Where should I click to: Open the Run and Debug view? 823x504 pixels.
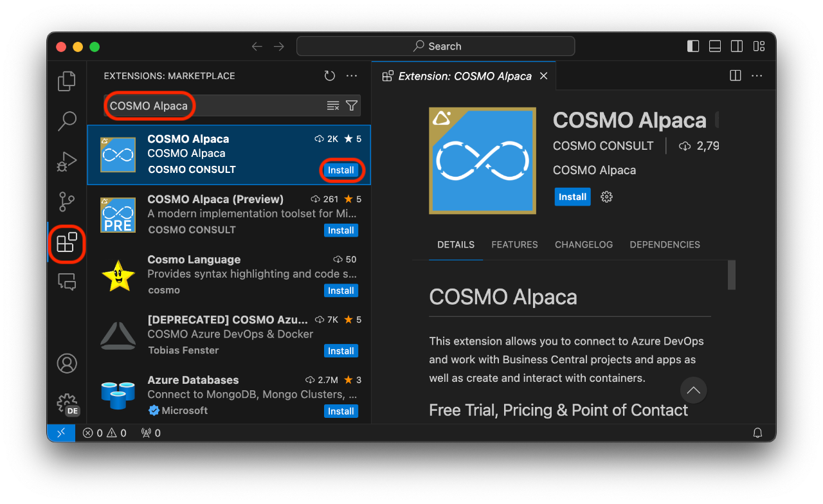(x=67, y=162)
